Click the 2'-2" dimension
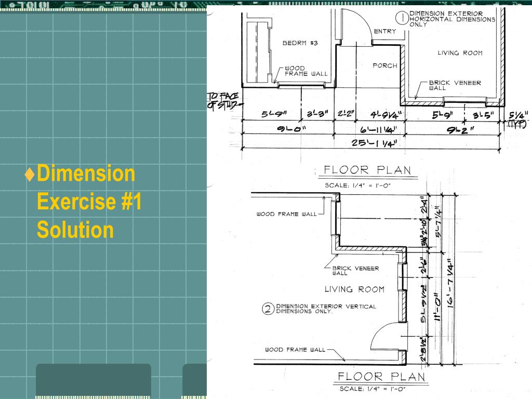This screenshot has width=532, height=399. coord(345,114)
